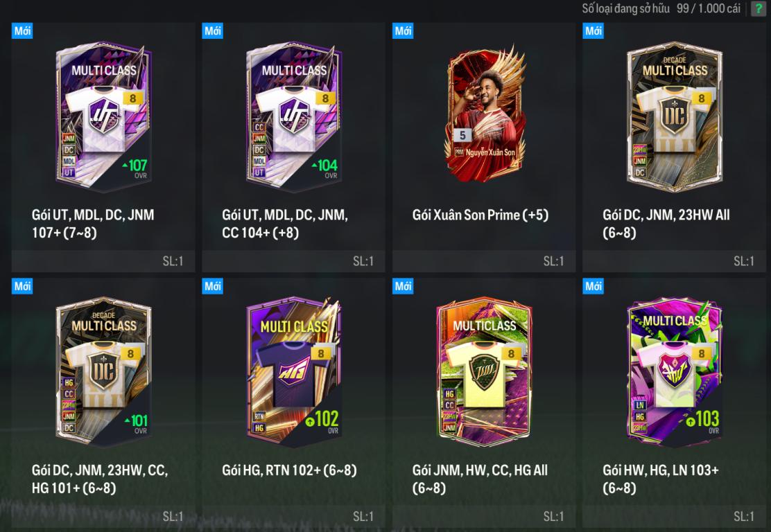Click SL:1 quantity bar under Xuân Son pack
Screen dimensions: 771x532
484,261
